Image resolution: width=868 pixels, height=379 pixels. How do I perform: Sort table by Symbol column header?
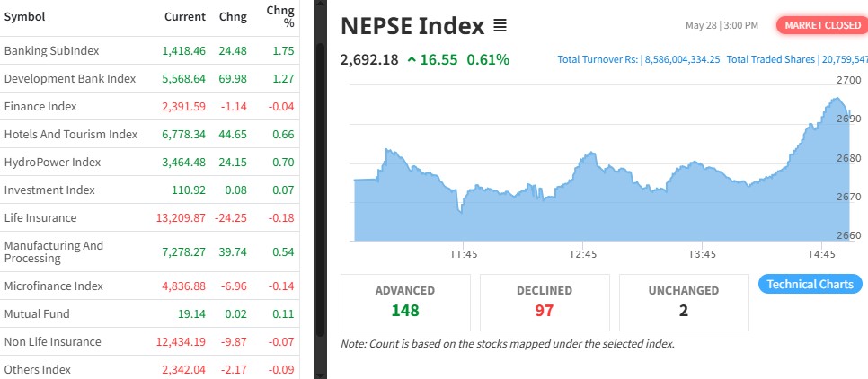pyautogui.click(x=24, y=17)
